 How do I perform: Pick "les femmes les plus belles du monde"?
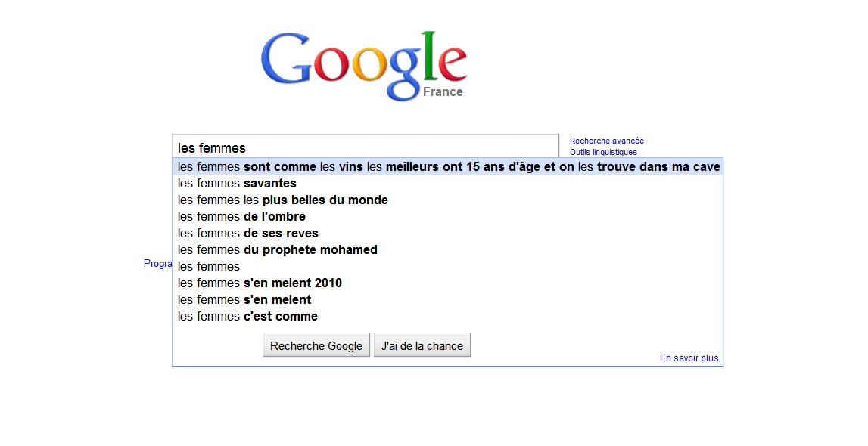tap(282, 200)
